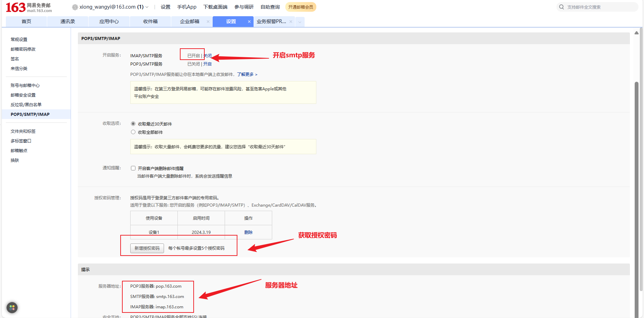Open 自助查询 in the top navigation

(270, 7)
